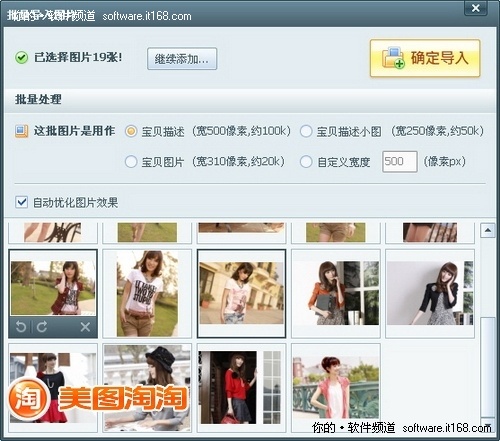500x441 pixels.
Task: Click the 继续添加... button
Action: (182, 59)
